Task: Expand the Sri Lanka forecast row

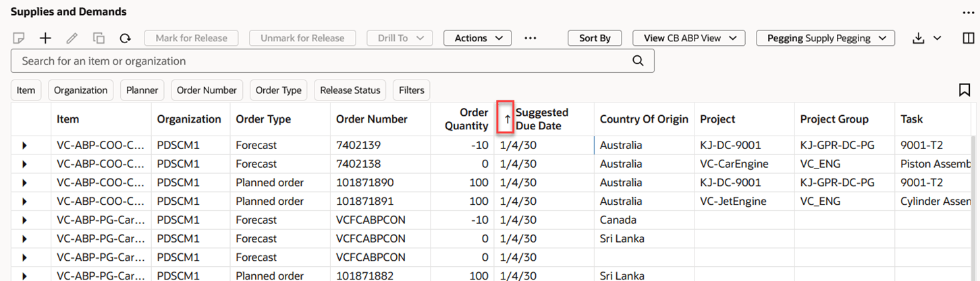Action: click(x=25, y=239)
